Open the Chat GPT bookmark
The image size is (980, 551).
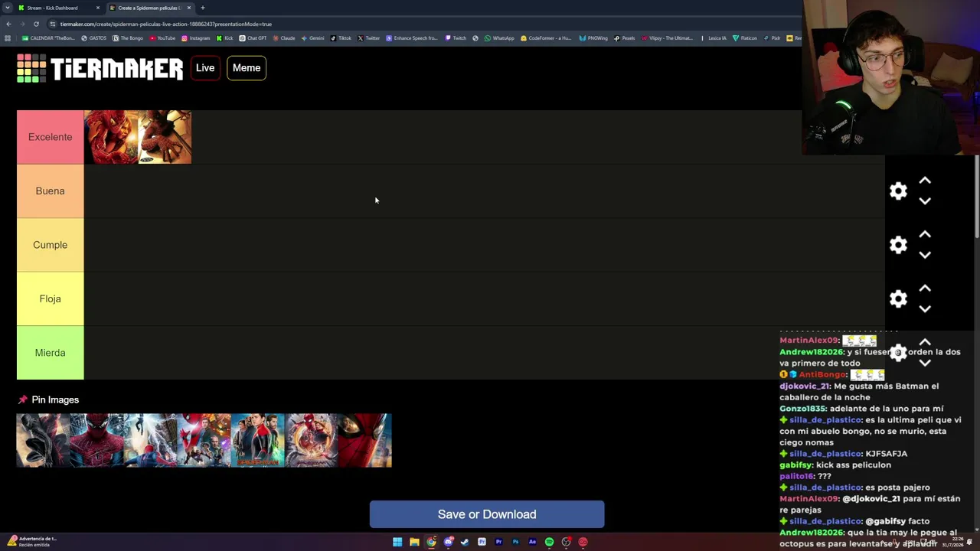(253, 38)
